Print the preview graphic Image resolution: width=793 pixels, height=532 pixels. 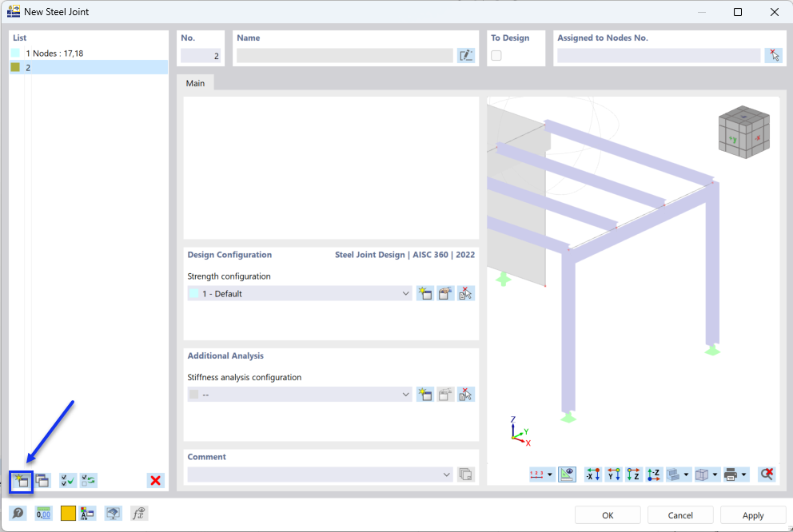point(731,474)
